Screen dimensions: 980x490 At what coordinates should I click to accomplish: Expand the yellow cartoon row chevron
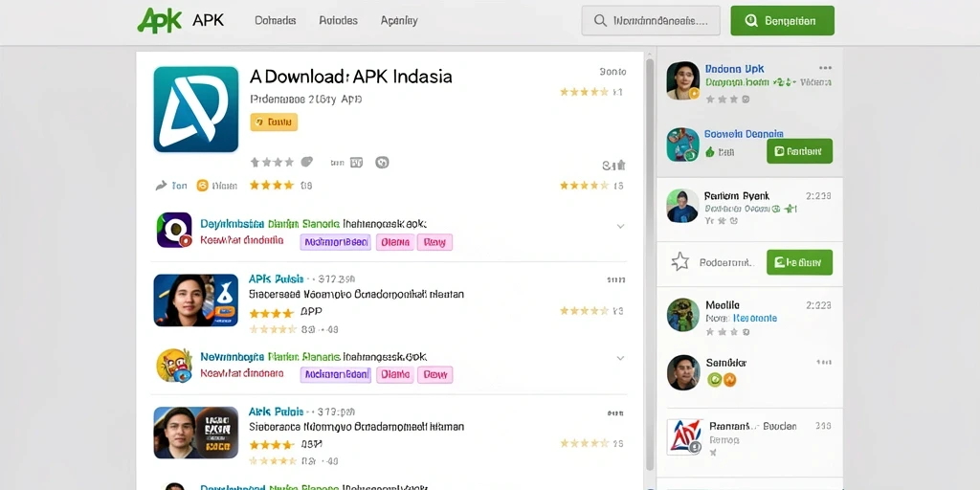tap(620, 358)
